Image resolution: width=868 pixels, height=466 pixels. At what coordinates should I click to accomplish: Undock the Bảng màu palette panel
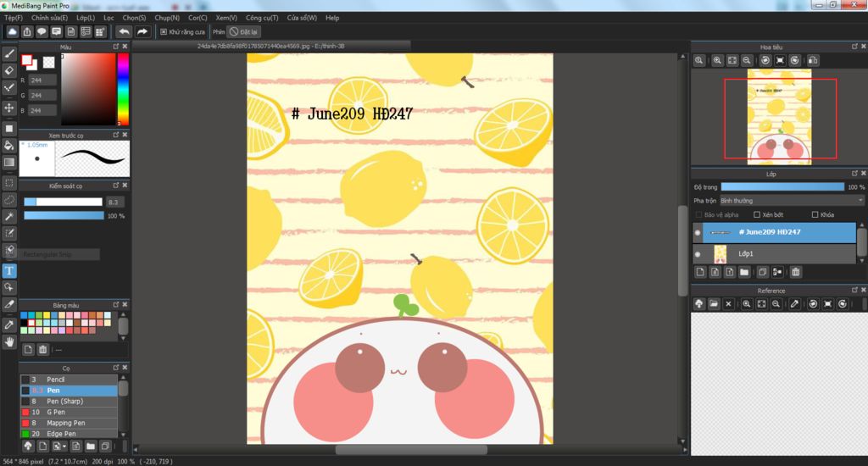(115, 304)
